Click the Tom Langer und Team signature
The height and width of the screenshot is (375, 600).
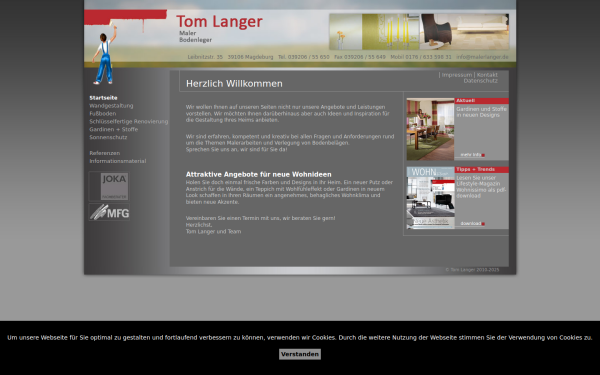coord(214,232)
